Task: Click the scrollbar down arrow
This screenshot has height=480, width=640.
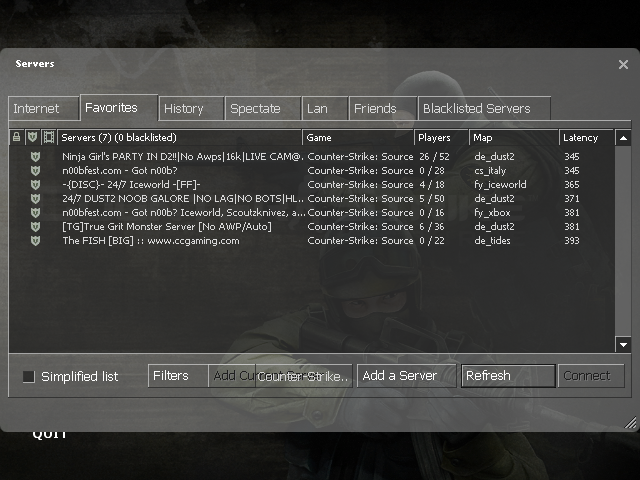Action: point(623,344)
